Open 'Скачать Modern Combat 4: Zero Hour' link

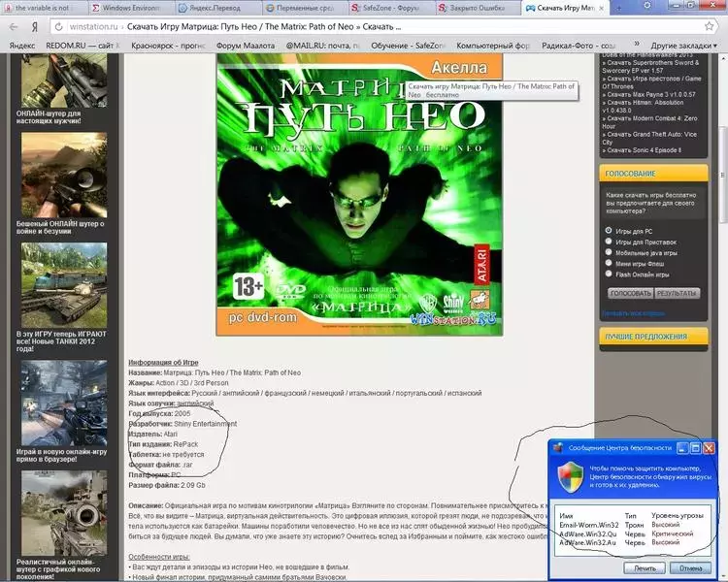pos(649,122)
